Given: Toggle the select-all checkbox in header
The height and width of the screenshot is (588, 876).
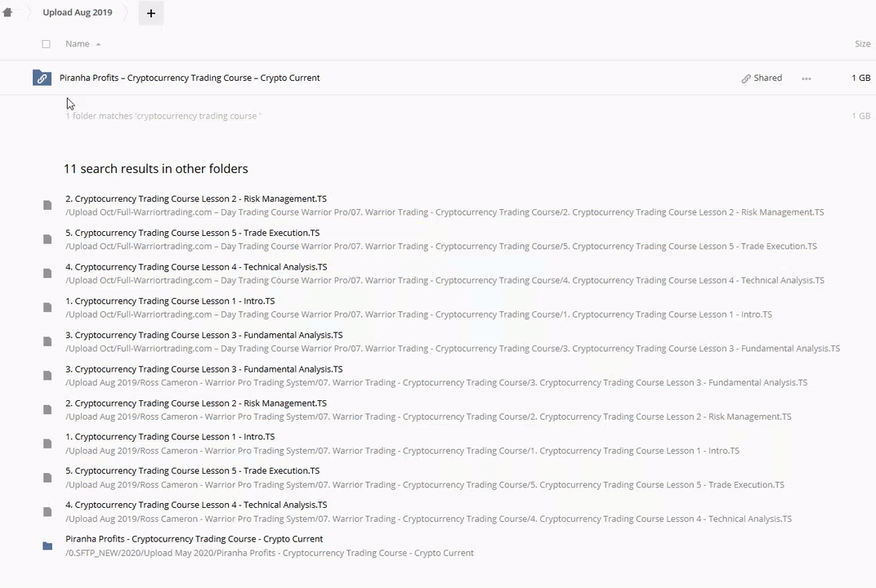Looking at the screenshot, I should [x=46, y=44].
